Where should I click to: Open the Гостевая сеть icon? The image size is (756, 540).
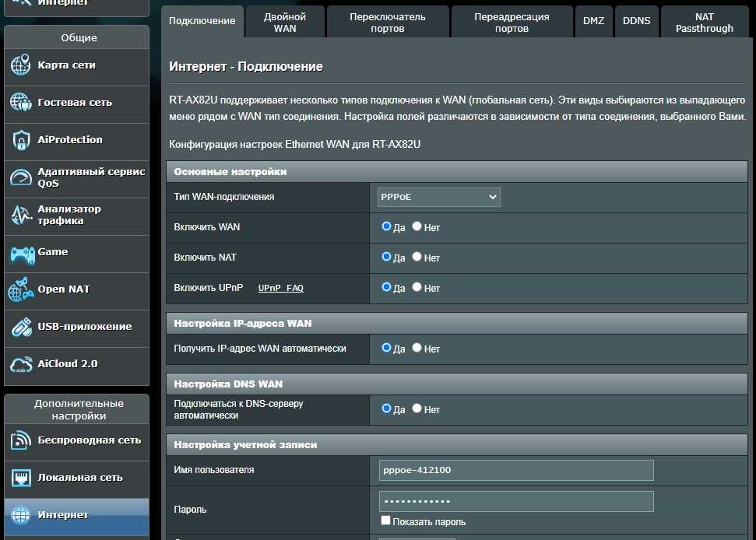21,102
